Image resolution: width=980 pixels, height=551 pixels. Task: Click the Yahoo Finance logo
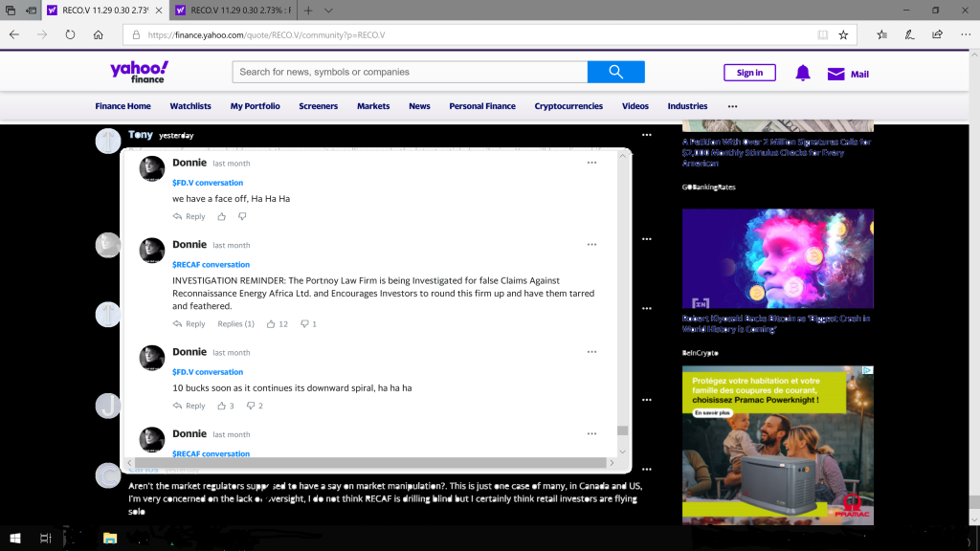point(139,72)
